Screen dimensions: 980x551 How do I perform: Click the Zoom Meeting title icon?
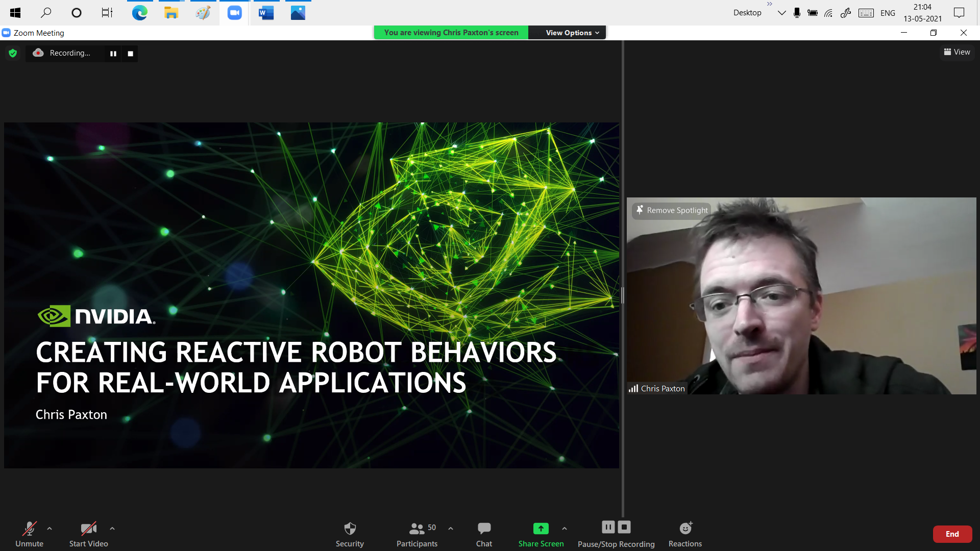click(6, 33)
